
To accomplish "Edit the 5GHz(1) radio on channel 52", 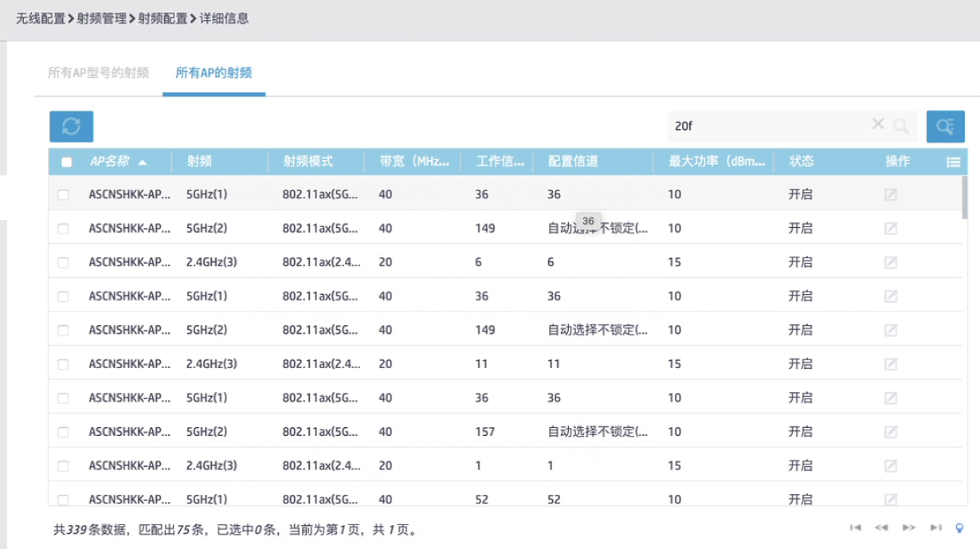I will [891, 500].
